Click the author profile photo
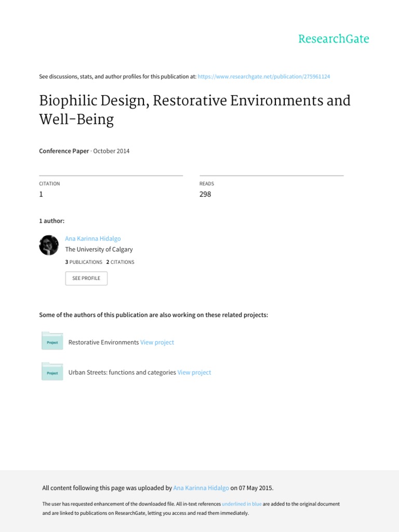 click(49, 245)
